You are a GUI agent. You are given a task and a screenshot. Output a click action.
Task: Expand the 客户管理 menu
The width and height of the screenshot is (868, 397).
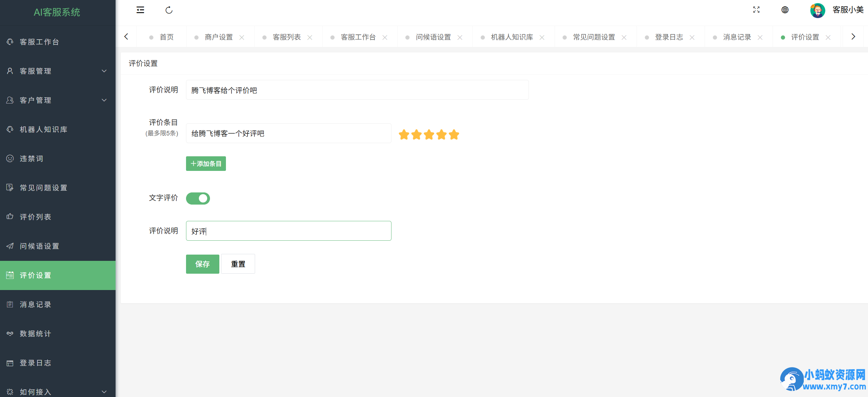click(x=36, y=100)
